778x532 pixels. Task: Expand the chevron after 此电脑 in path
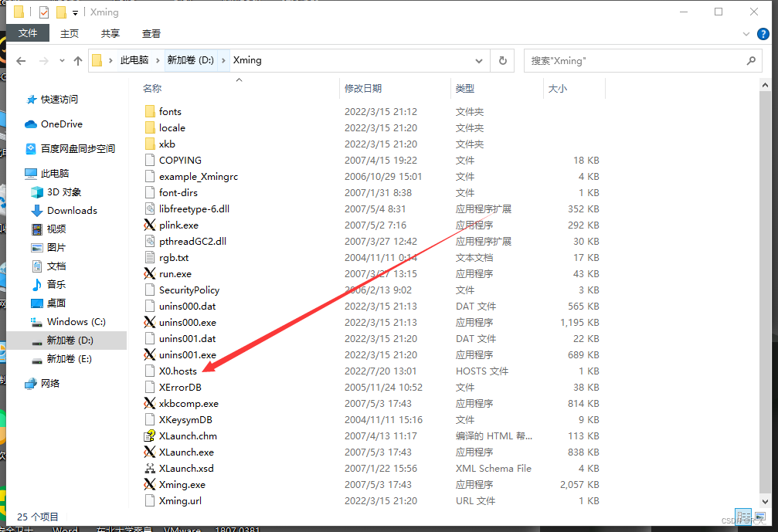pos(158,60)
